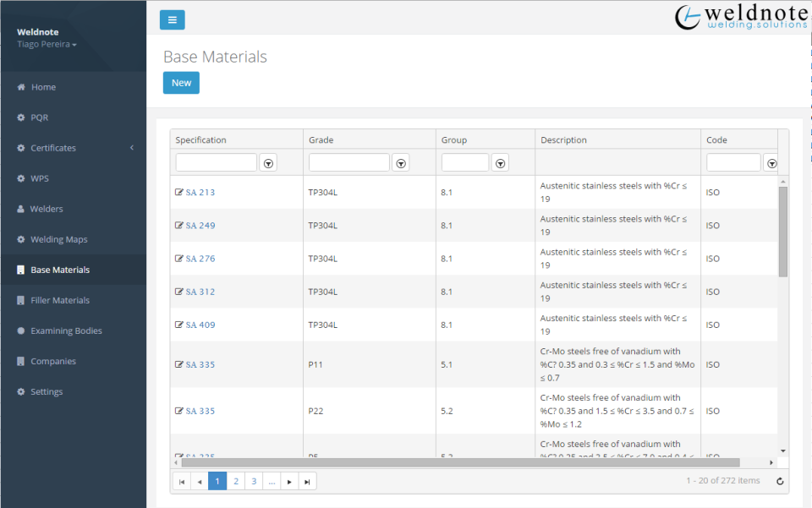The height and width of the screenshot is (508, 812).
Task: Click the Filler Materials book icon
Action: tap(20, 301)
